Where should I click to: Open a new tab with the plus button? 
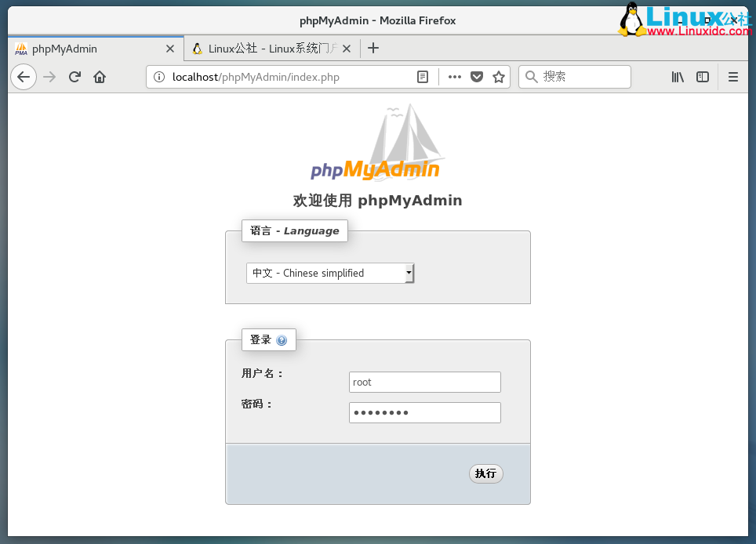click(373, 48)
